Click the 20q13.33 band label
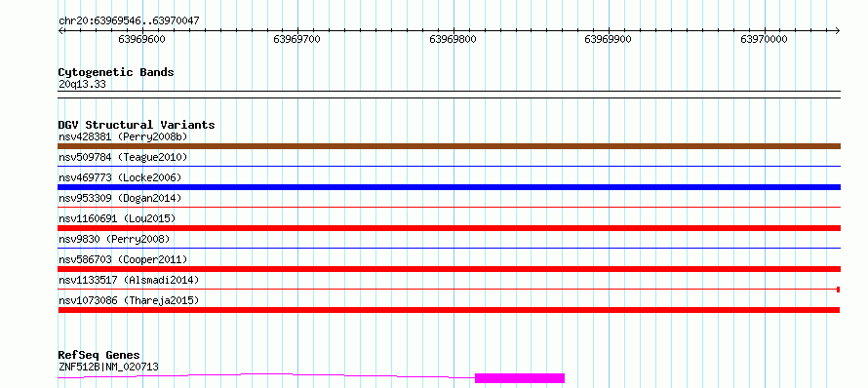The height and width of the screenshot is (388, 868). (x=82, y=85)
